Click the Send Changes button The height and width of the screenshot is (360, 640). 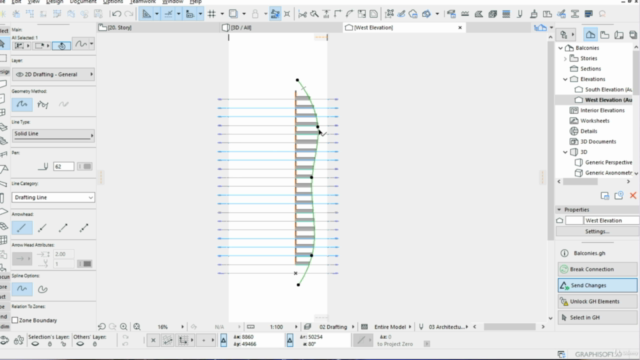pos(597,285)
